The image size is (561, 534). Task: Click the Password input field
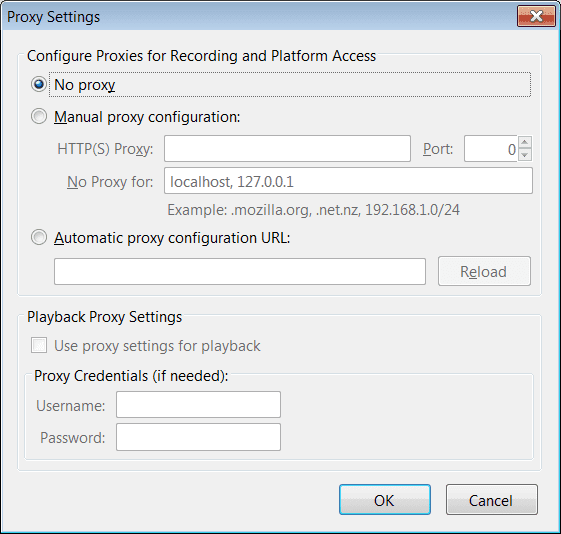tap(198, 437)
